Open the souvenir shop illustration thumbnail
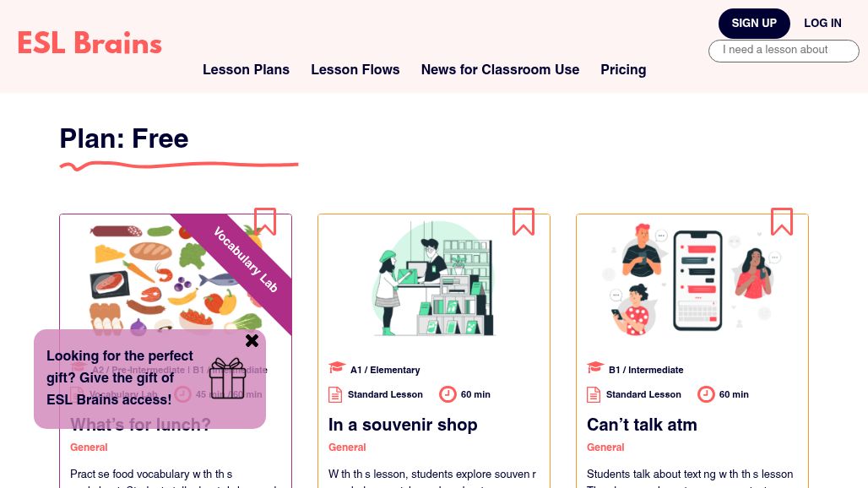 point(433,278)
